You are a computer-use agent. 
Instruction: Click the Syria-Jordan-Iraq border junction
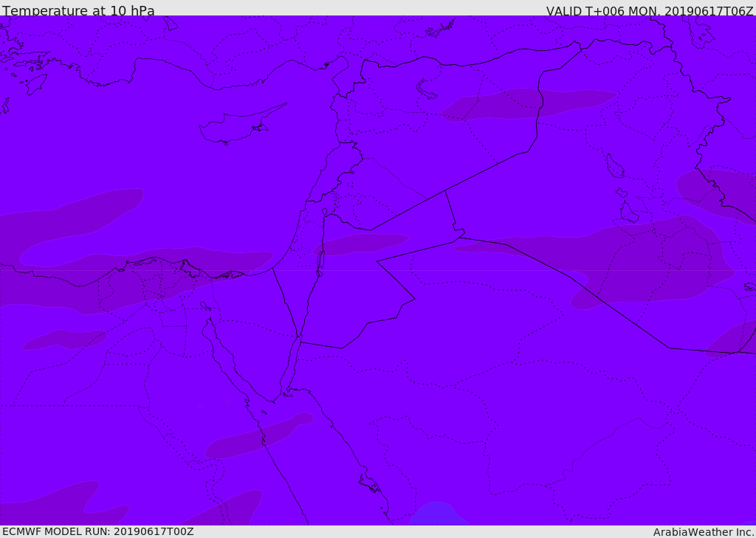tap(445, 190)
